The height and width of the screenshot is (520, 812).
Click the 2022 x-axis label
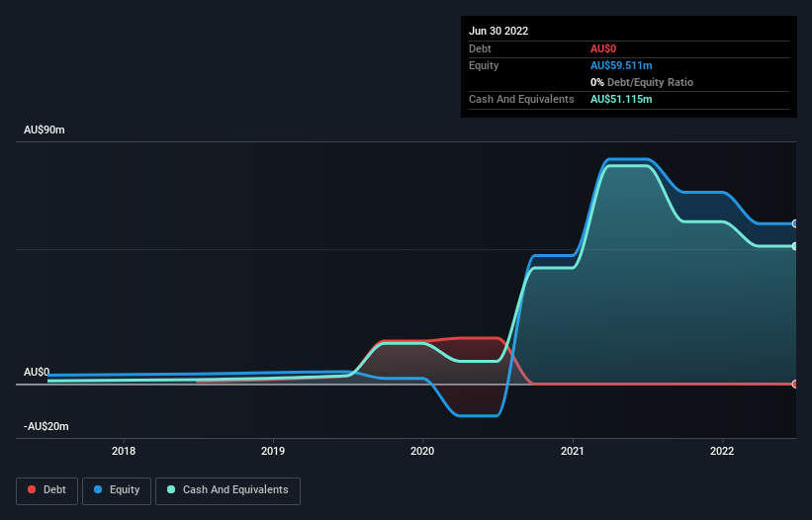(722, 451)
